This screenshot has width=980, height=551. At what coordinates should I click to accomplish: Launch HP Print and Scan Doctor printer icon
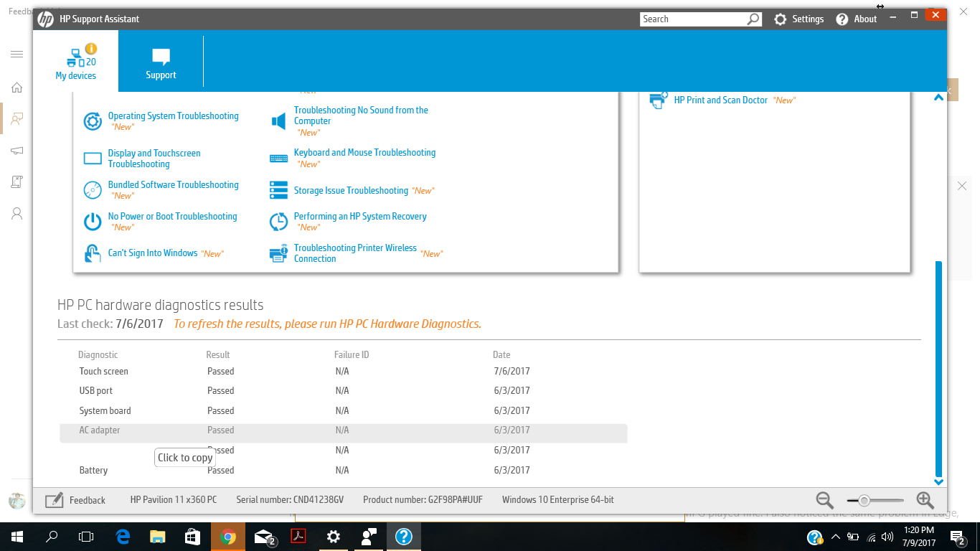click(x=658, y=100)
